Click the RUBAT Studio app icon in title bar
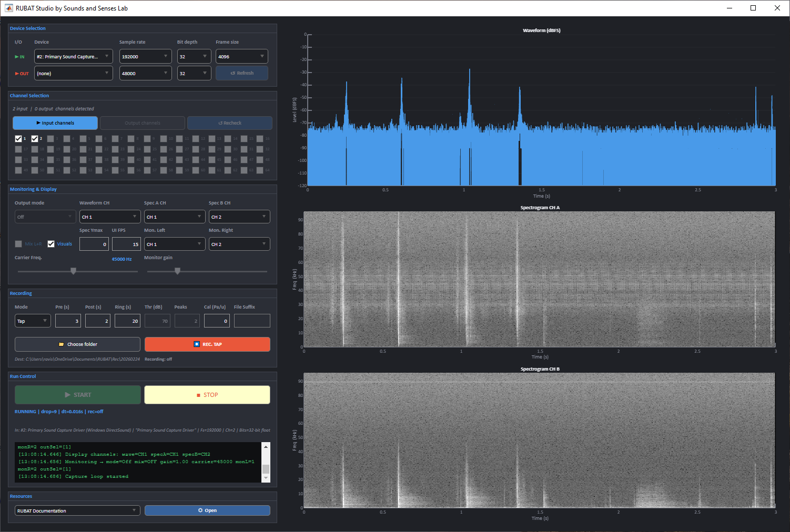Viewport: 790px width, 532px height. click(x=8, y=8)
